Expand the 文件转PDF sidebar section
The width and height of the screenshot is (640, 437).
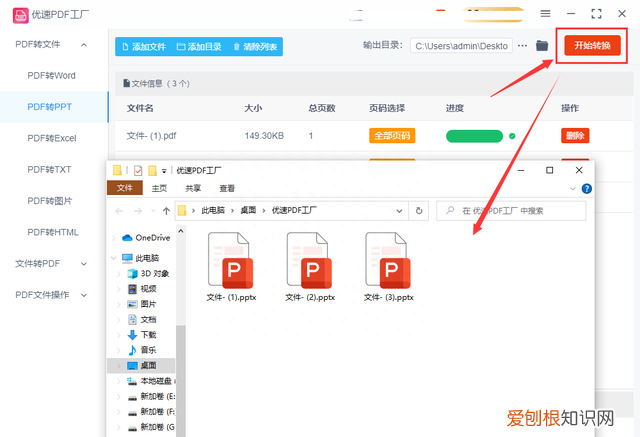(x=84, y=264)
